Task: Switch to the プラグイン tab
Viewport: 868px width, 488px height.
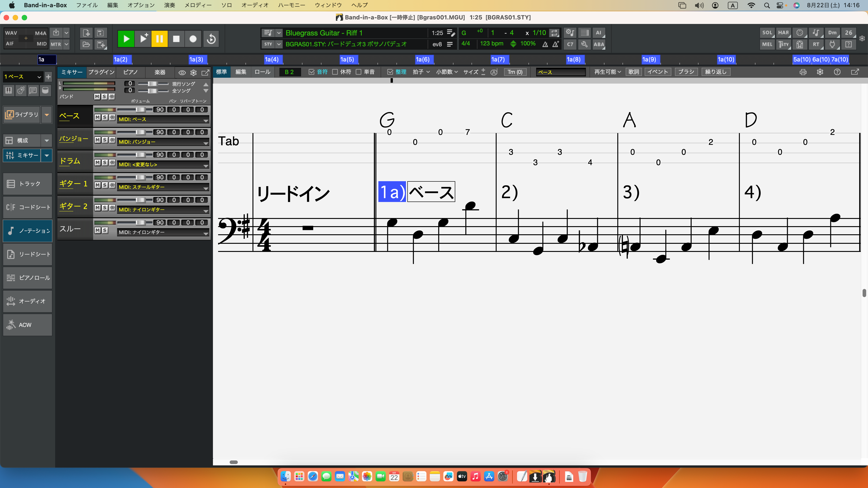Action: [101, 72]
